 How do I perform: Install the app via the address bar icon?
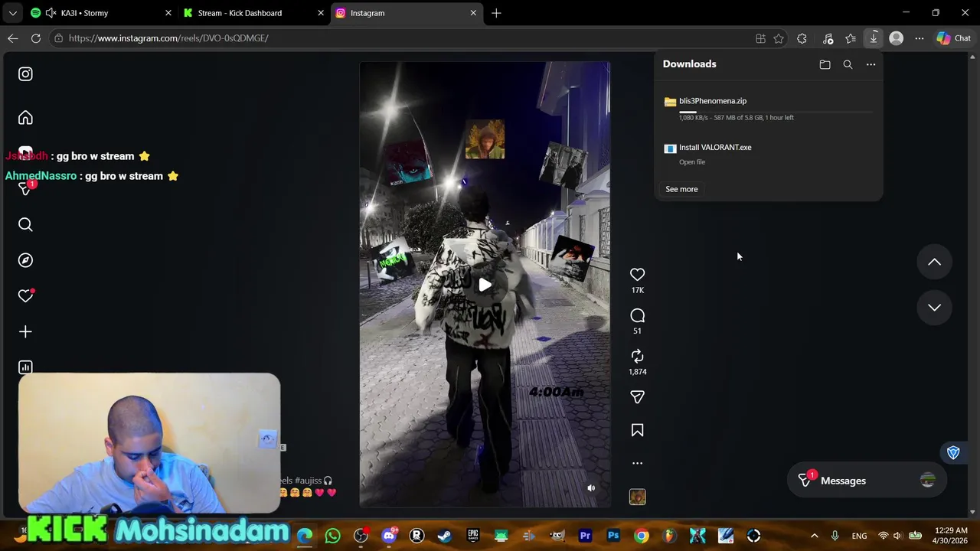click(760, 38)
